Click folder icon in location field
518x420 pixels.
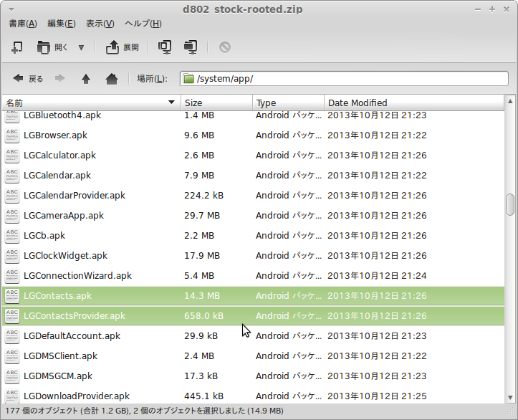tap(188, 79)
